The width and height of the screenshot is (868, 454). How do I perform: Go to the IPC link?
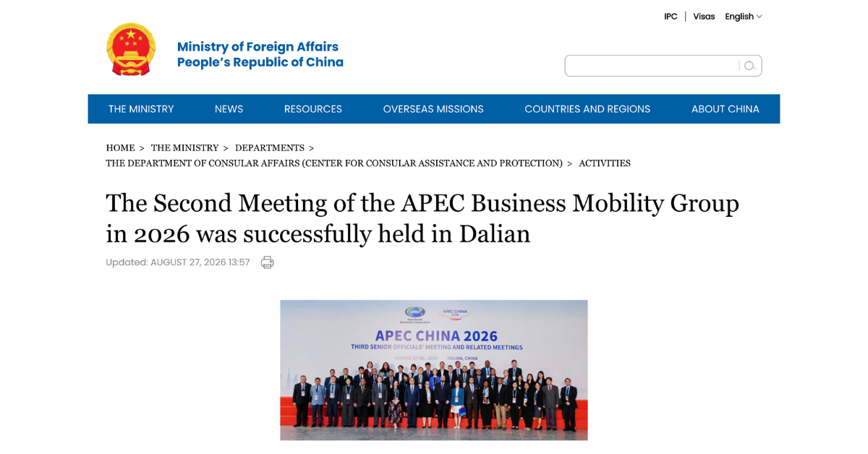(671, 17)
